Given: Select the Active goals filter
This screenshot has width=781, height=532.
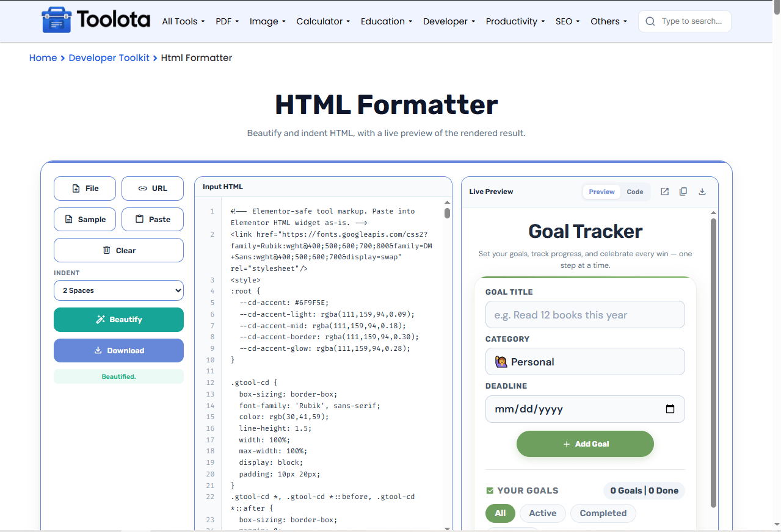Looking at the screenshot, I should [543, 513].
